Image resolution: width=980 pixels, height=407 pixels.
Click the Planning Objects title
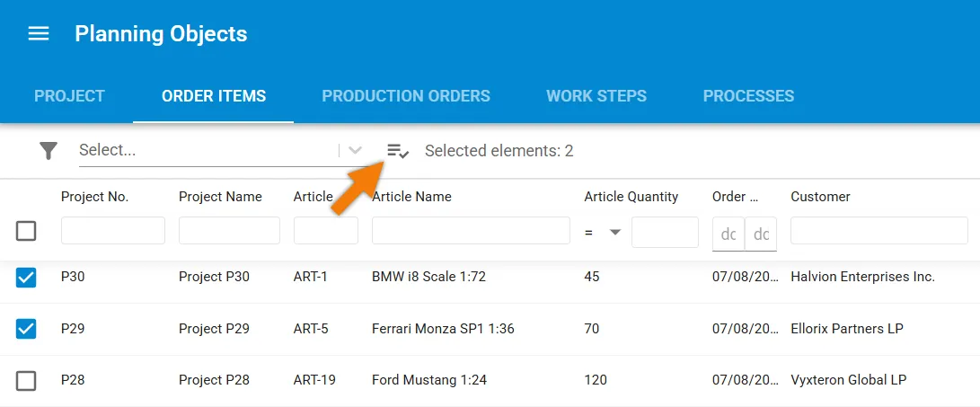(x=161, y=33)
